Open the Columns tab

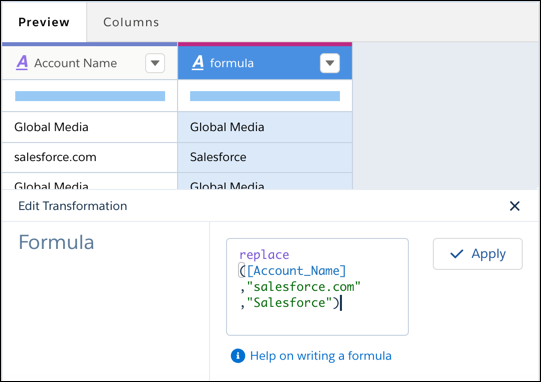pyautogui.click(x=131, y=22)
